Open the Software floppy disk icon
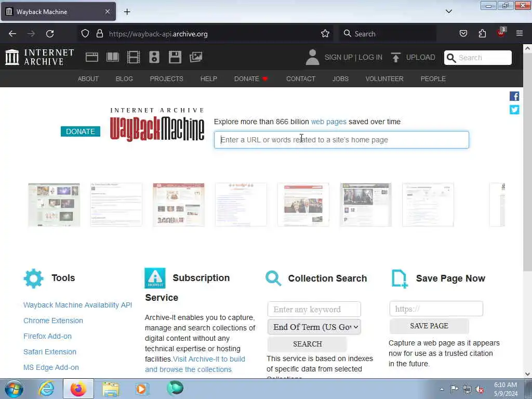This screenshot has height=399, width=532. [x=175, y=57]
